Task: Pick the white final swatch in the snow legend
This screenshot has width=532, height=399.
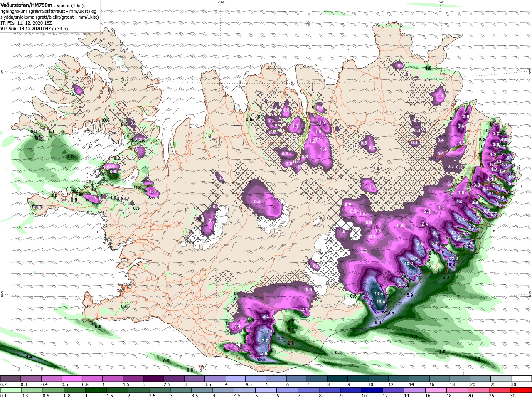Action: (x=521, y=379)
